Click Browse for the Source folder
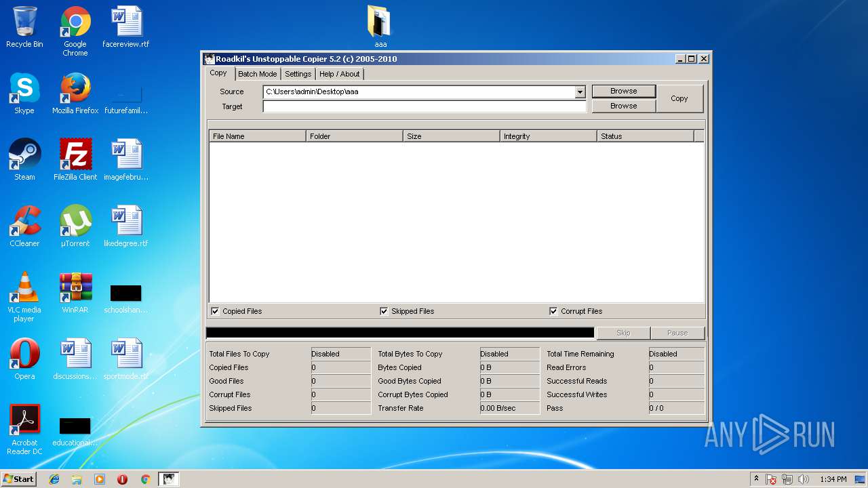Screen dimensions: 868x488 (624, 91)
